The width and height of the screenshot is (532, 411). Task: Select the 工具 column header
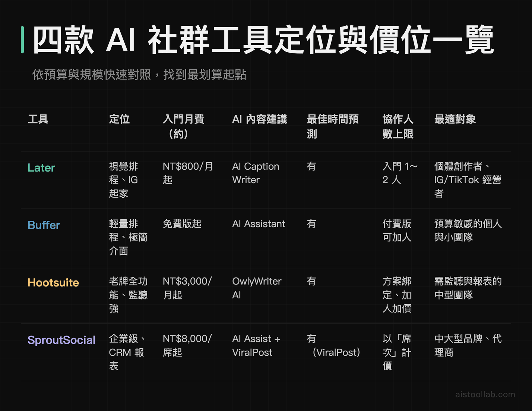pos(38,119)
